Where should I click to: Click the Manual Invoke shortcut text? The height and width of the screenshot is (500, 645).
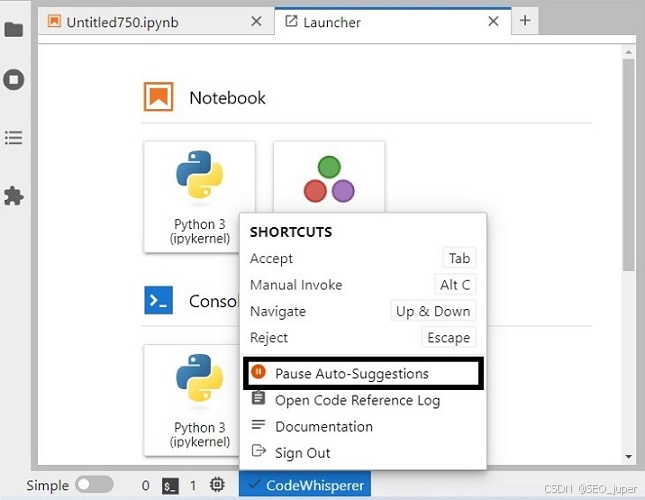click(x=296, y=285)
